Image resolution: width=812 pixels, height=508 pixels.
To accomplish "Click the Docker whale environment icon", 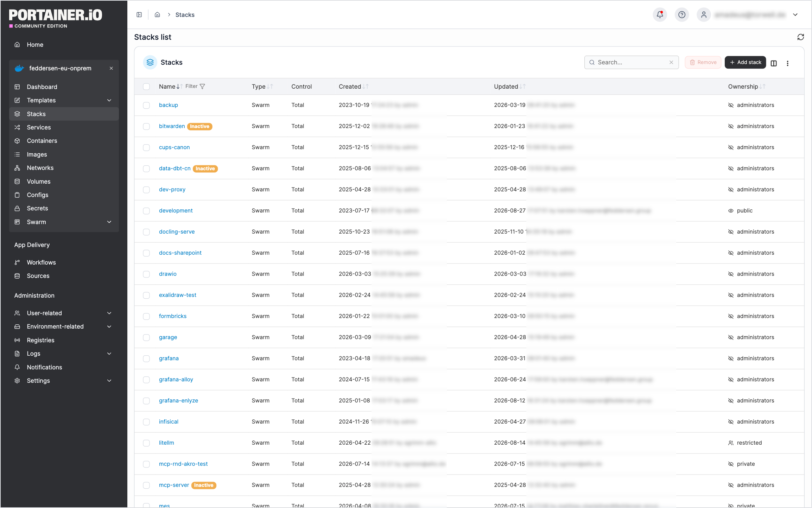I will (x=19, y=68).
